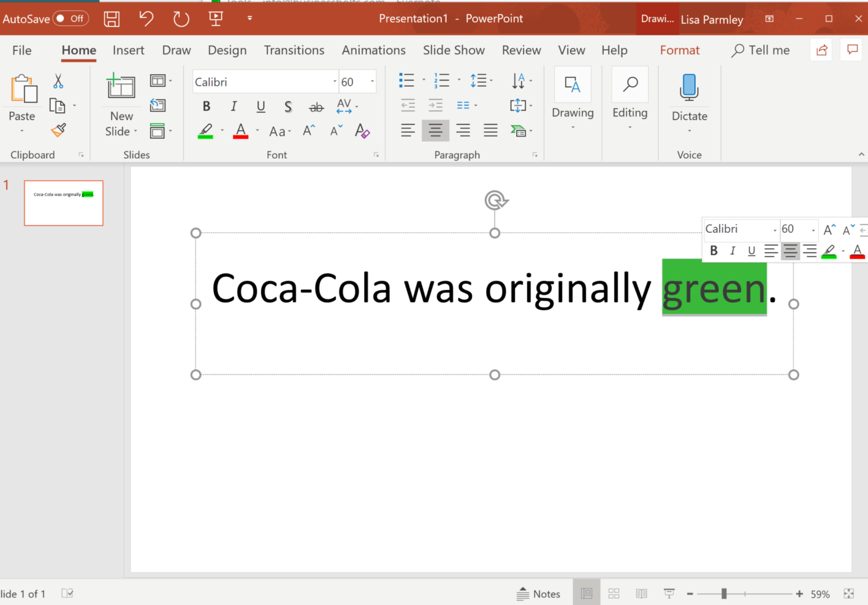868x605 pixels.
Task: Clear all formatting
Action: tap(362, 131)
